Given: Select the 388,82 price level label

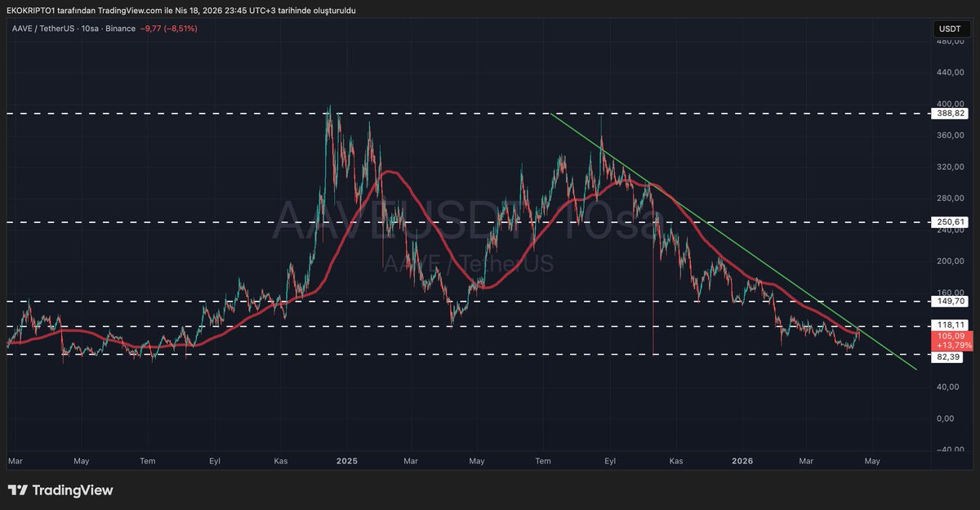Looking at the screenshot, I should click(950, 114).
